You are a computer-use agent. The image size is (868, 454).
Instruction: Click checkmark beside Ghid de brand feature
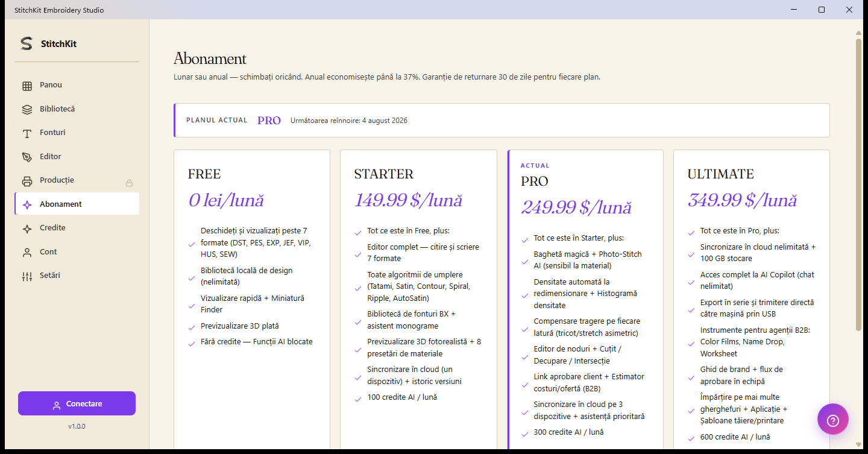pos(691,377)
